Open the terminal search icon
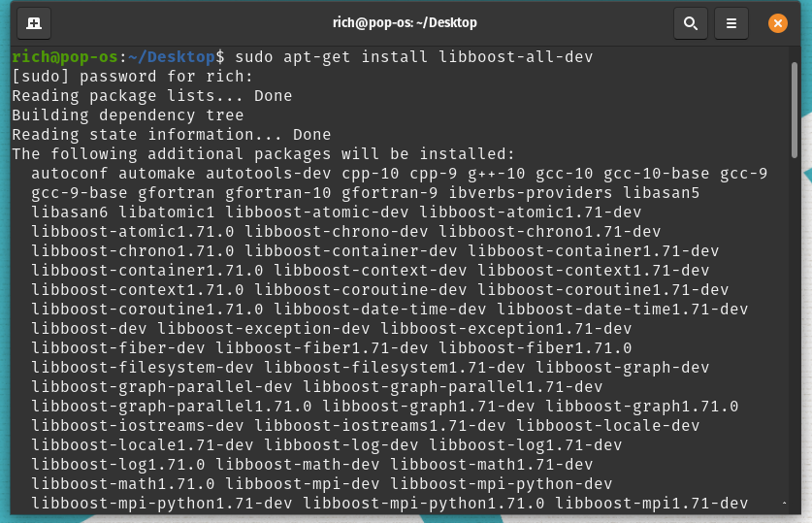The width and height of the screenshot is (812, 523). point(690,22)
